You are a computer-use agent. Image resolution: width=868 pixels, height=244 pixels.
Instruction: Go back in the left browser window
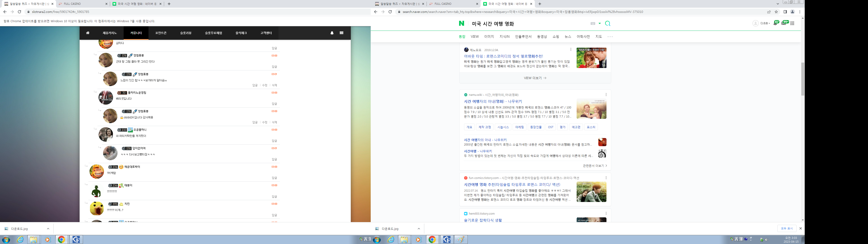[x=5, y=12]
